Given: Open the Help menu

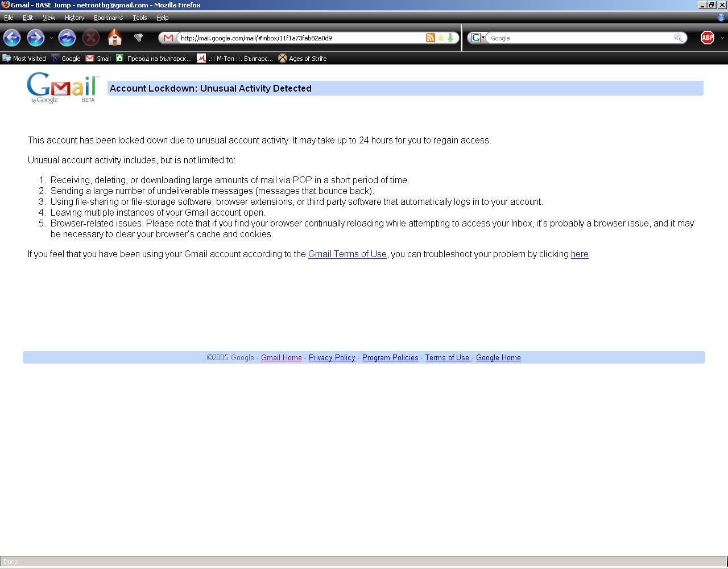Looking at the screenshot, I should 162,18.
